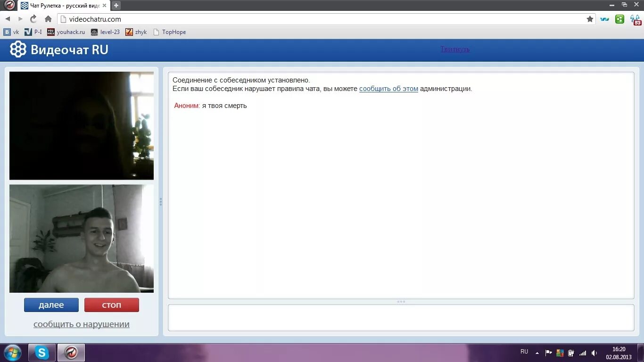This screenshot has height=362, width=644.
Task: Open the zhyk bookmark
Action: [x=136, y=32]
